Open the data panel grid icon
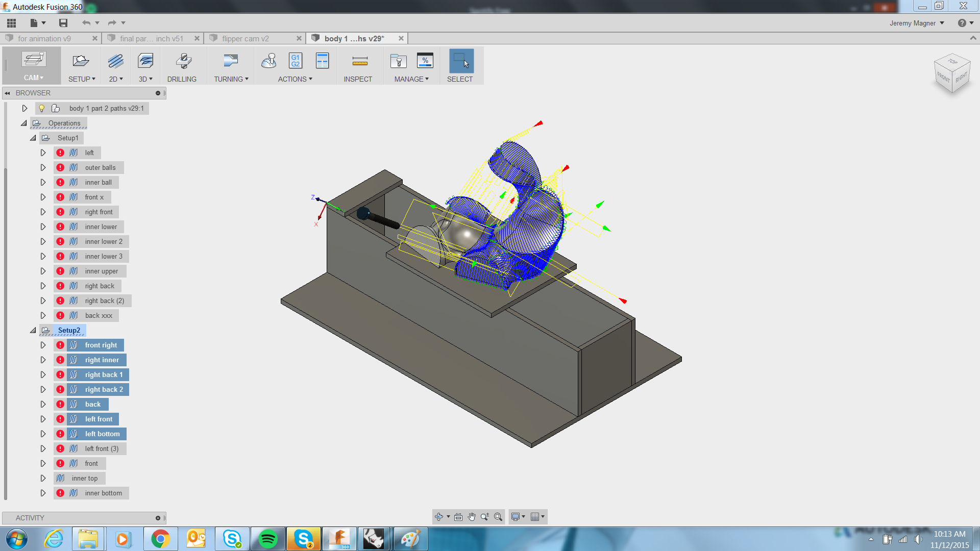 11,23
